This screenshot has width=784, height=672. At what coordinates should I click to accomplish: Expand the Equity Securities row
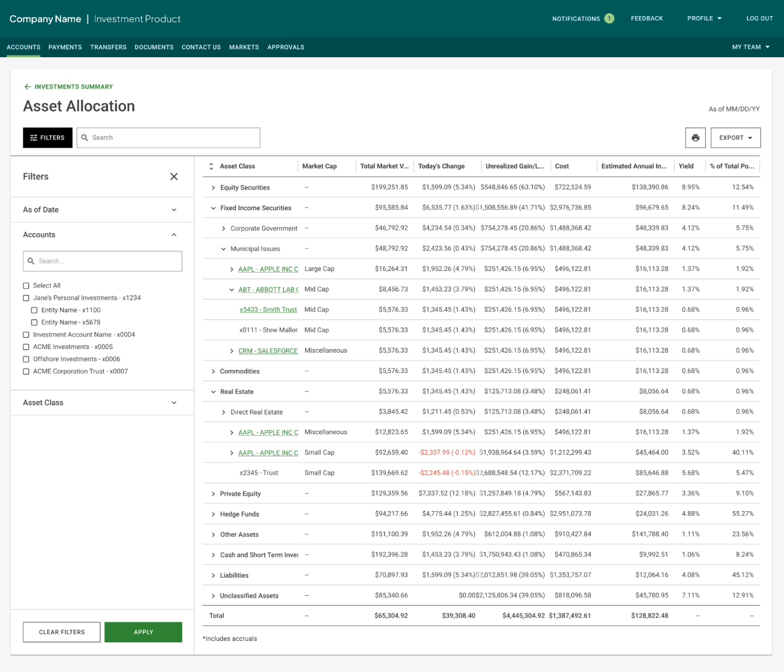[x=213, y=188]
